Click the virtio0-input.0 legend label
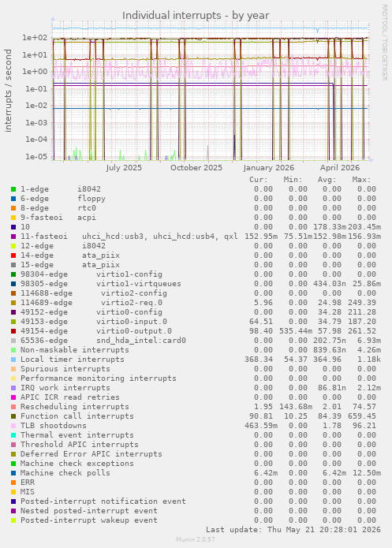Image resolution: width=392 pixels, height=548 pixels. [132, 322]
